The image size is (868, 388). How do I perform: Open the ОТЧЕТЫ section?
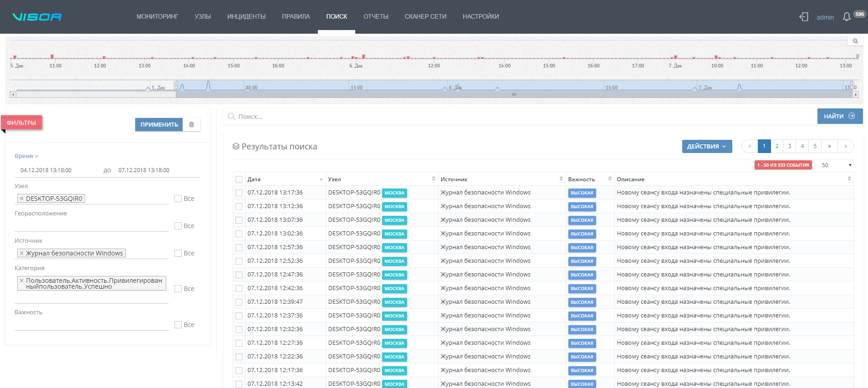[376, 17]
